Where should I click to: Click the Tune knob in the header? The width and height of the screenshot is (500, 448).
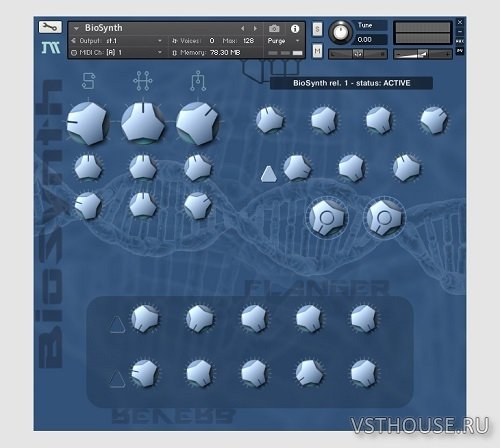point(340,33)
